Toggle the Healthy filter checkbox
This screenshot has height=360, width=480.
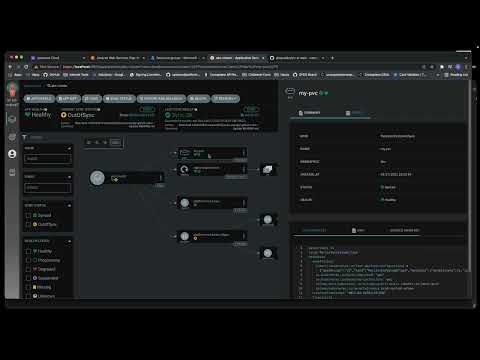coord(28,251)
